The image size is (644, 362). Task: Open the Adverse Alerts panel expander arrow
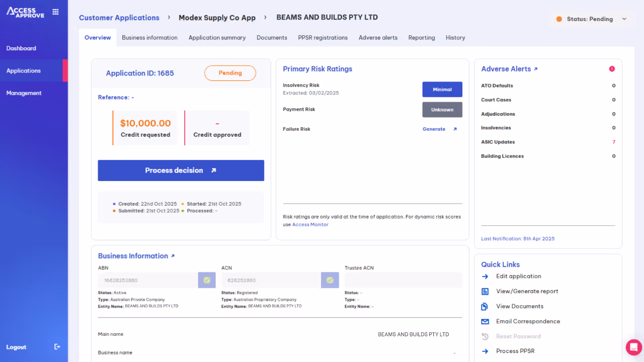536,68
